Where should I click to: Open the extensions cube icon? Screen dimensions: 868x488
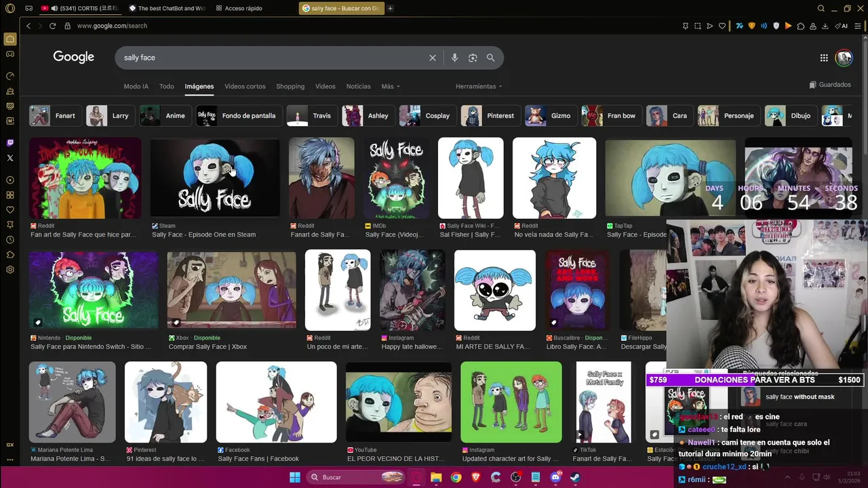(801, 26)
